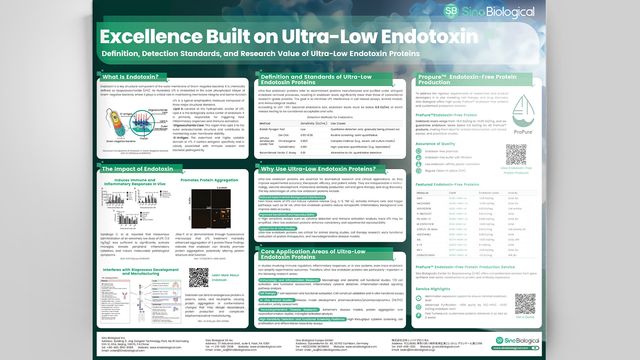Click the bioprocess development workflow diagram

(x=140, y=300)
